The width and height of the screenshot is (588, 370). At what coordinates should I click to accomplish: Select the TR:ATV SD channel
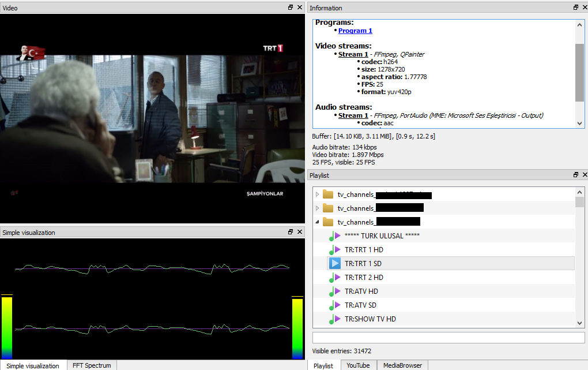coord(360,305)
